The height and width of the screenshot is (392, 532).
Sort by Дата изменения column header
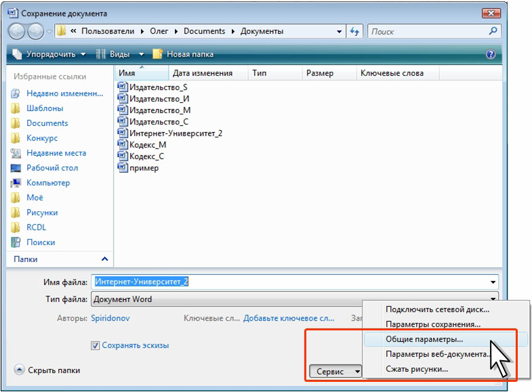pos(208,73)
